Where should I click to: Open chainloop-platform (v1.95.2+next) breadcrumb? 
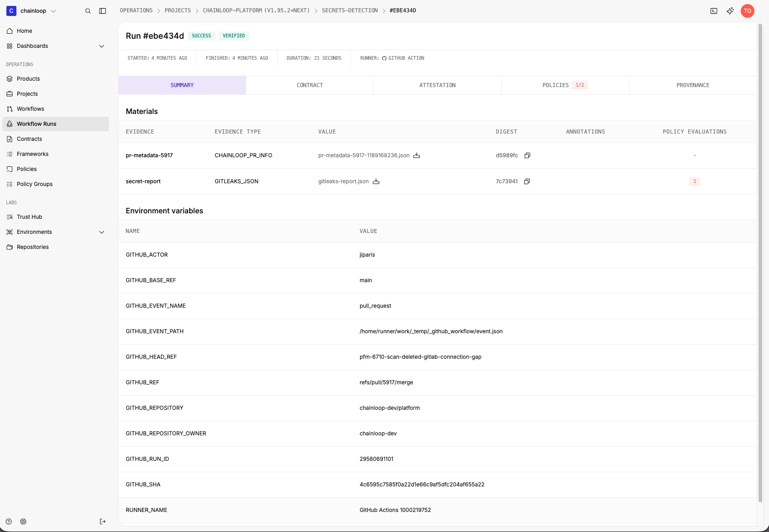256,10
